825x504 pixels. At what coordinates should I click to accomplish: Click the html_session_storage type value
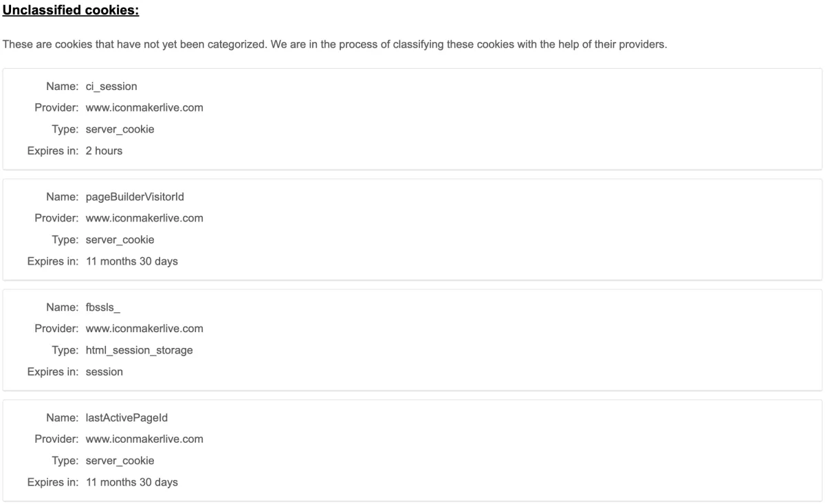point(139,351)
